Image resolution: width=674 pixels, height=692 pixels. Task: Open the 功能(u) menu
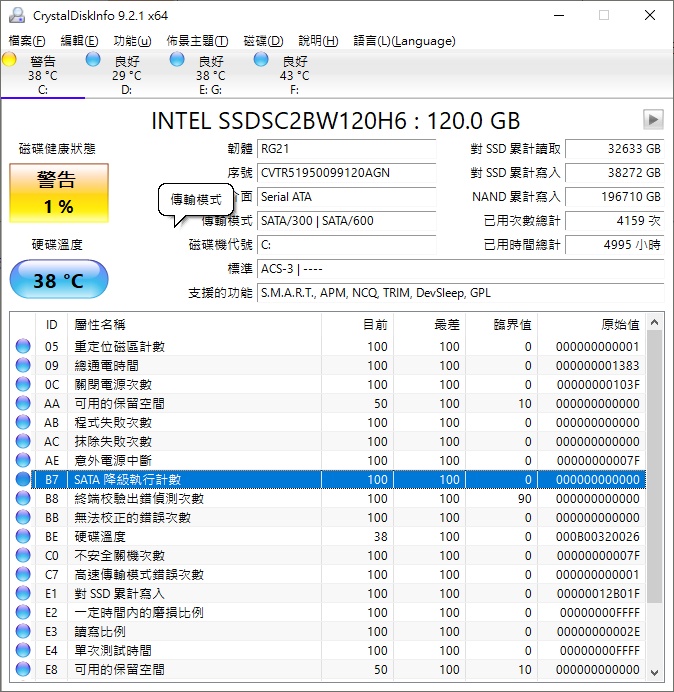click(x=132, y=41)
